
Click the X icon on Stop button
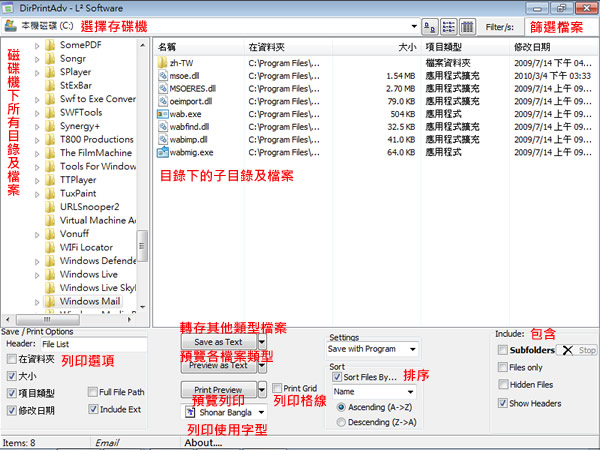[x=568, y=350]
